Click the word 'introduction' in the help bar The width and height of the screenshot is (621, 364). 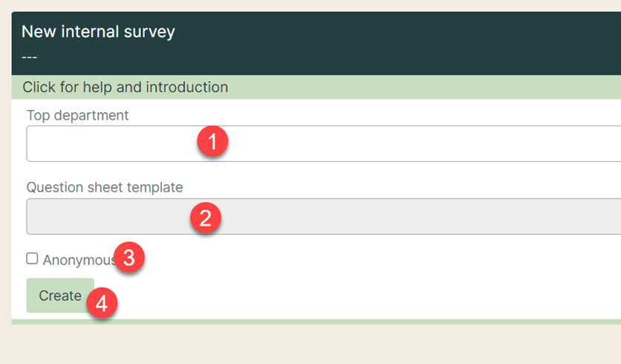pyautogui.click(x=187, y=87)
